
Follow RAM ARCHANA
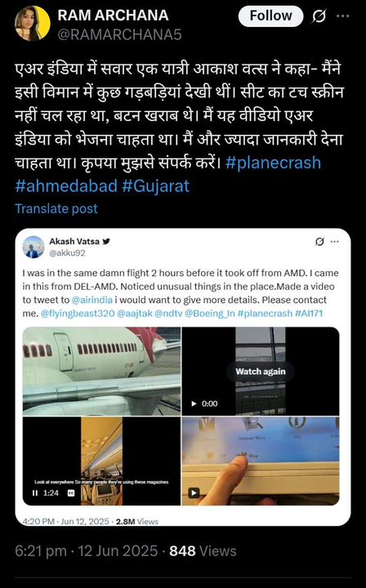click(270, 16)
